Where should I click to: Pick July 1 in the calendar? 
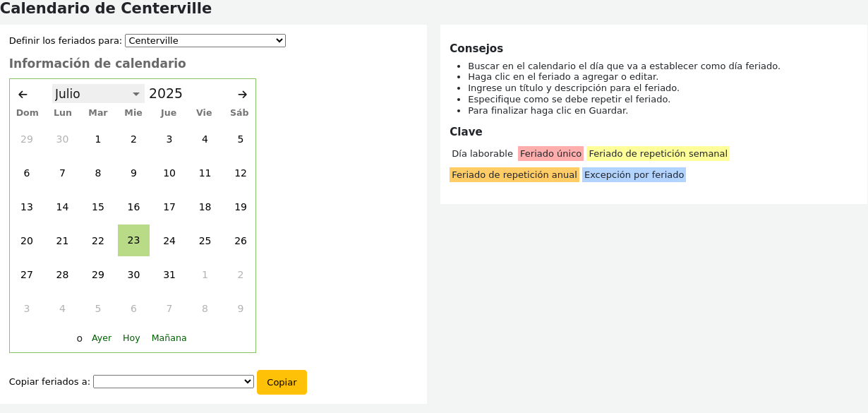pos(98,139)
